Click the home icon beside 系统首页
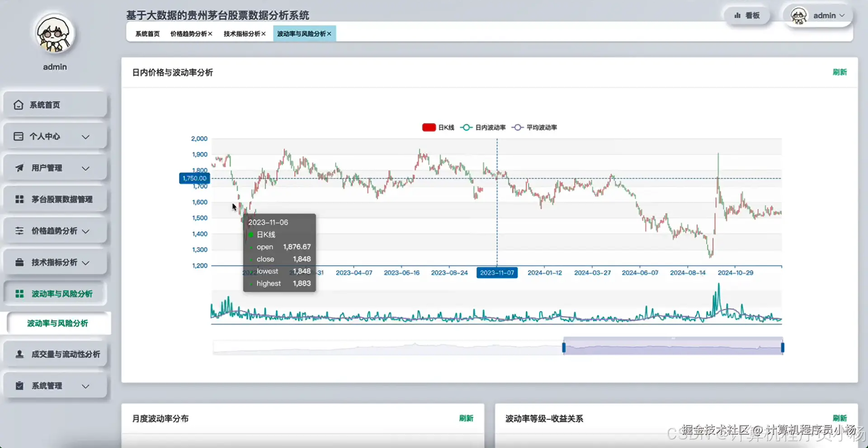Viewport: 868px width, 448px height. coord(19,105)
